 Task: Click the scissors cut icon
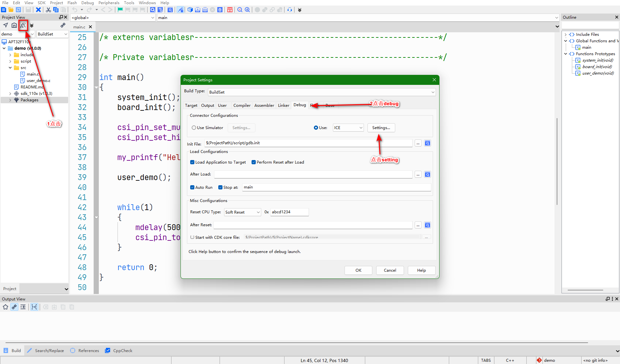[x=48, y=10]
